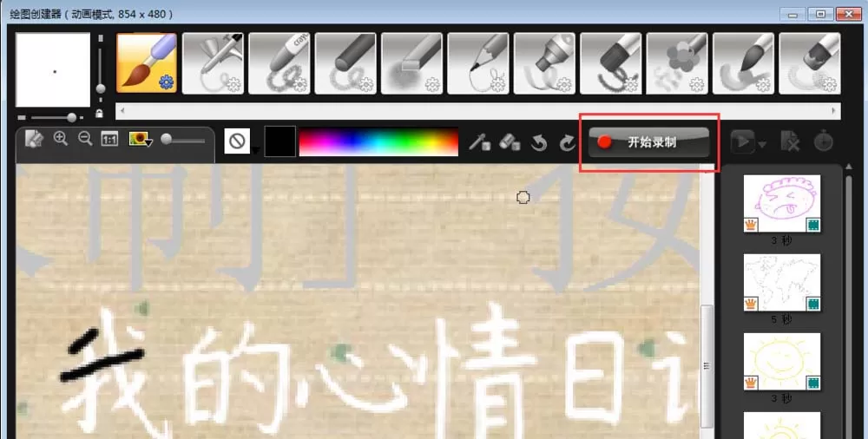Open the background image dropdown
Image resolution: width=868 pixels, height=439 pixels.
(141, 139)
